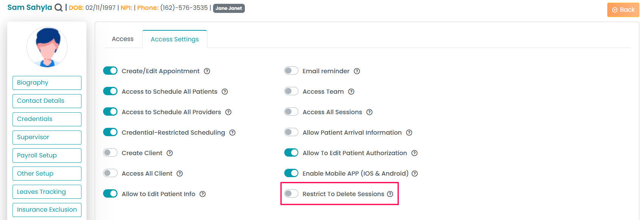Screen dimensions: 644x220
Task: Open the Payroll Setup section
Action: point(47,156)
